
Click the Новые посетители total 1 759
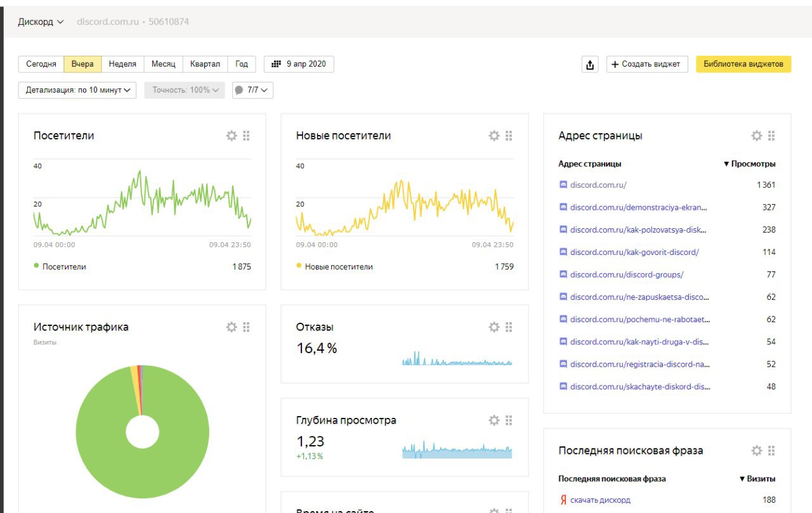[504, 267]
